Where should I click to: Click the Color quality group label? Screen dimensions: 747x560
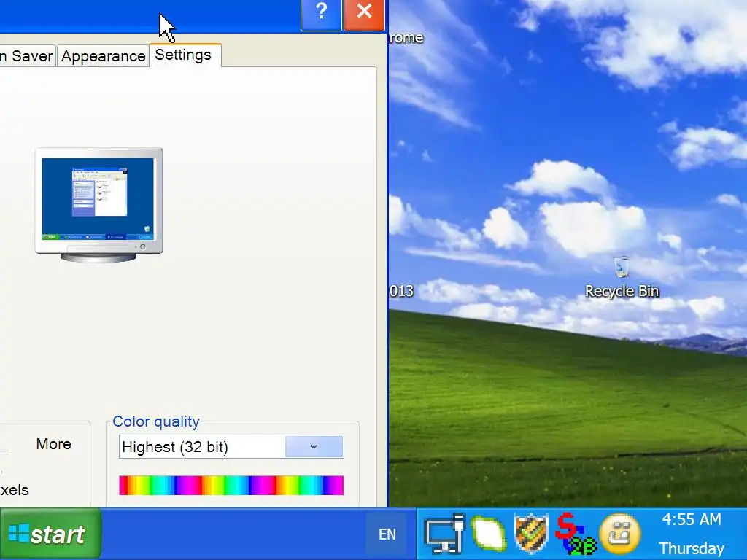[x=156, y=422]
